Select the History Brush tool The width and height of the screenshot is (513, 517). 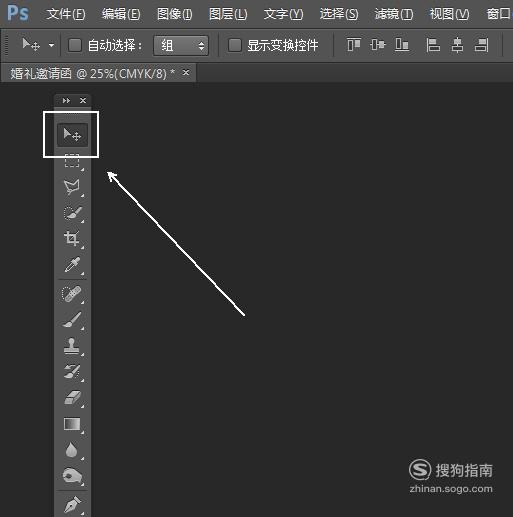[72, 372]
